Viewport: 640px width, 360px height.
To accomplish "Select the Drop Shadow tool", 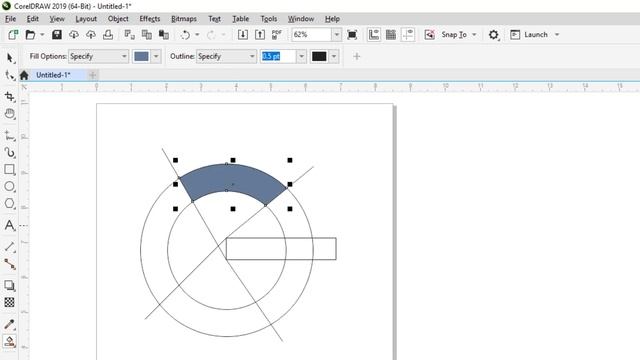I will click(x=10, y=285).
